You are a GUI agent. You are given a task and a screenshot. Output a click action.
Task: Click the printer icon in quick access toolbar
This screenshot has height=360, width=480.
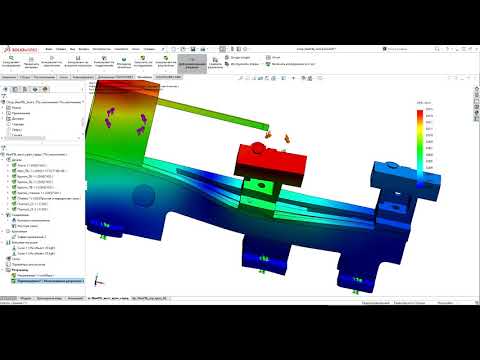202,49
